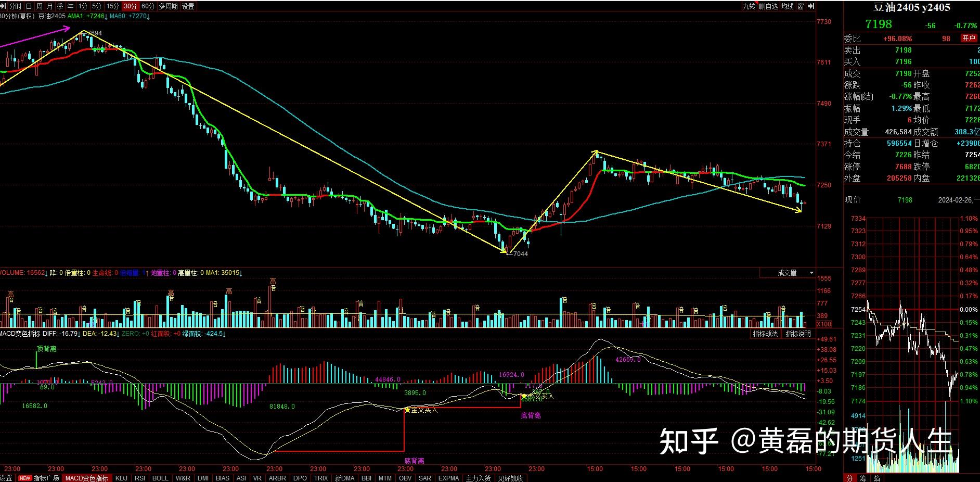Switch to the ASI indicator
This screenshot has height=482, width=980.
pos(241,478)
